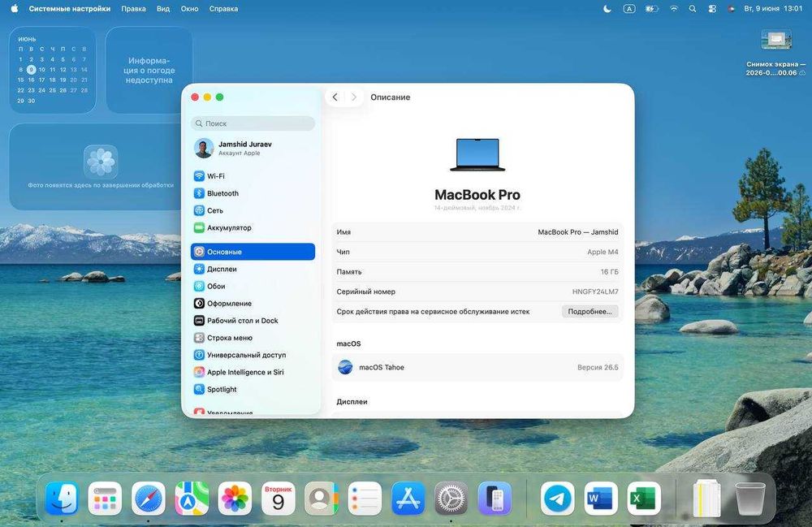
Task: Click Подробнее button for service coverage
Action: coord(590,311)
